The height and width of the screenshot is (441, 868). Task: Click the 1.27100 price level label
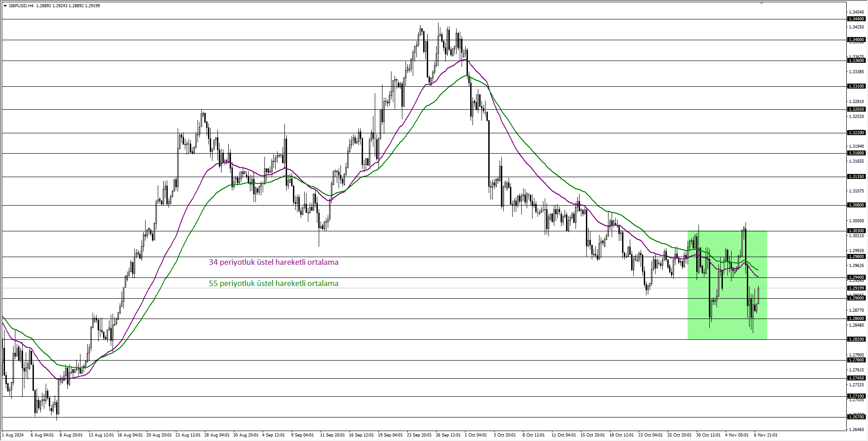click(856, 396)
